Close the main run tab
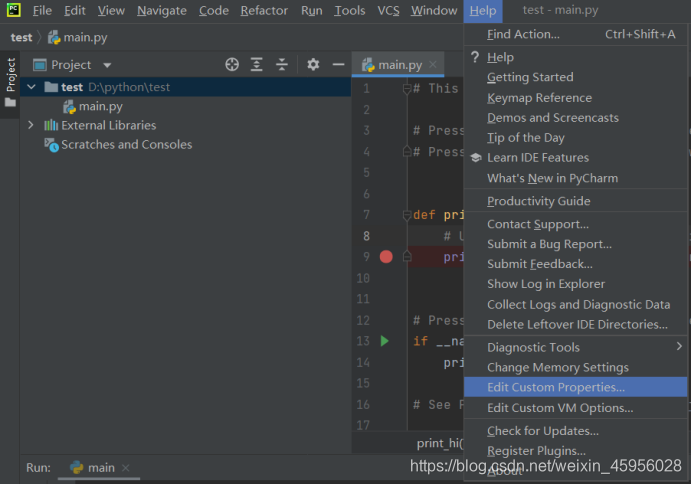Screen dimensions: 692x485 (x=125, y=468)
